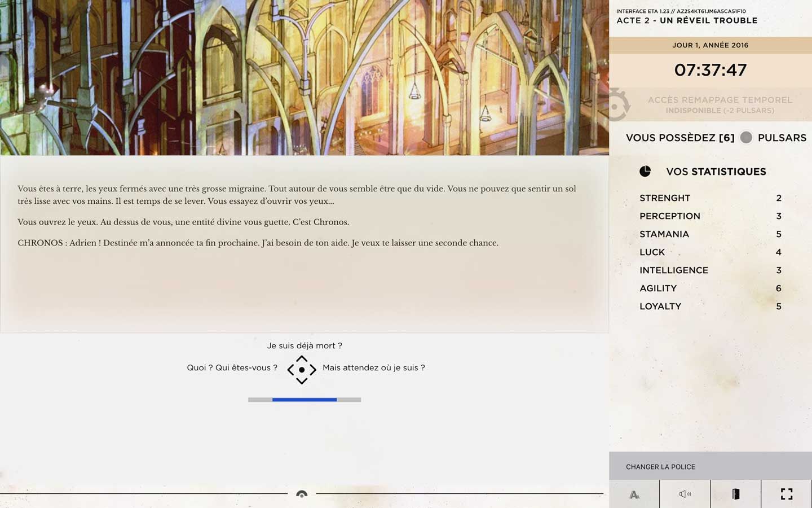Screen dimensions: 812x508
Task: Click the exit door icon
Action: 736,494
